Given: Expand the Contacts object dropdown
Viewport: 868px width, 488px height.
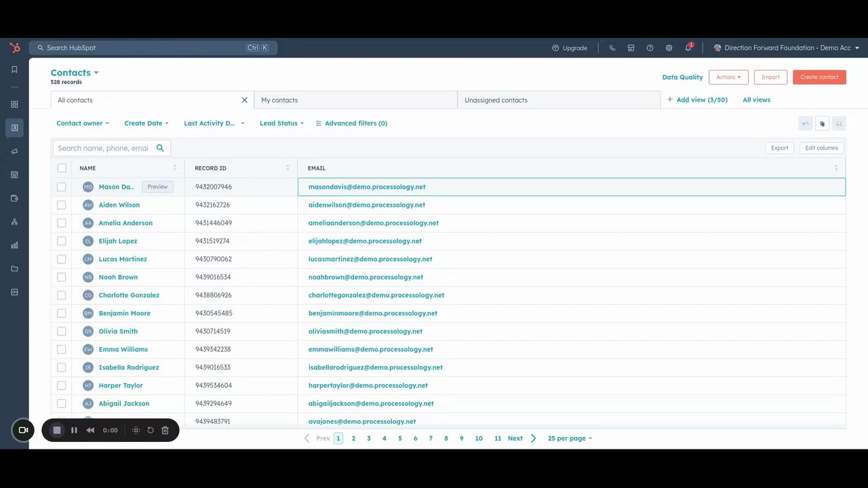Looking at the screenshot, I should pos(75,73).
